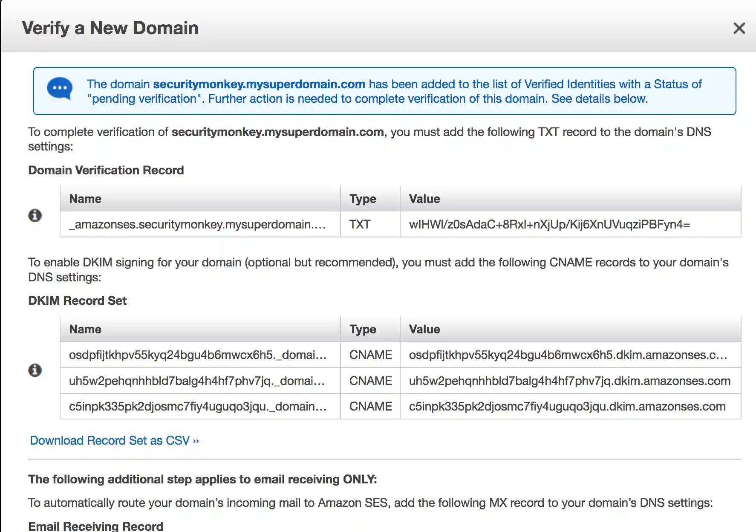Click the TXT type cell in verification record
This screenshot has height=532, width=756.
[360, 224]
